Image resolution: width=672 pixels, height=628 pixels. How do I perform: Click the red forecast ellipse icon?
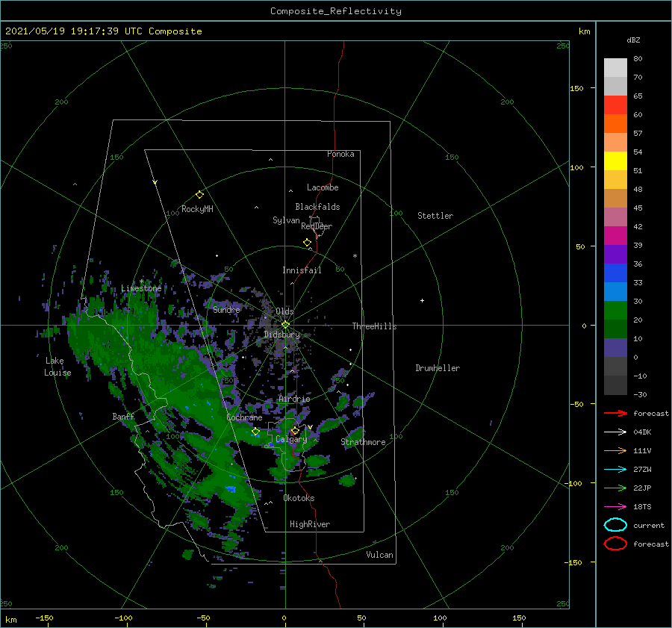615,544
